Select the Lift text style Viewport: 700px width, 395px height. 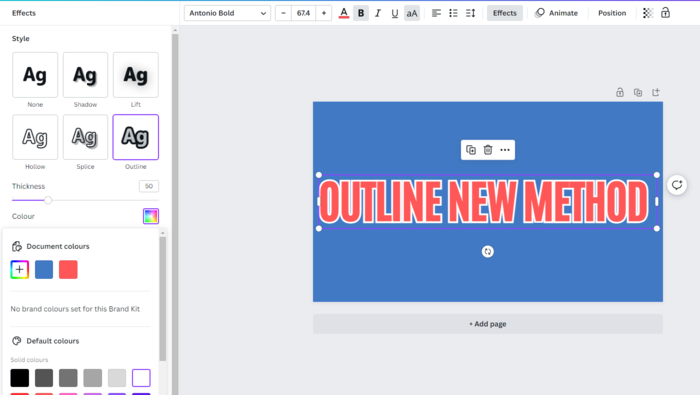136,75
